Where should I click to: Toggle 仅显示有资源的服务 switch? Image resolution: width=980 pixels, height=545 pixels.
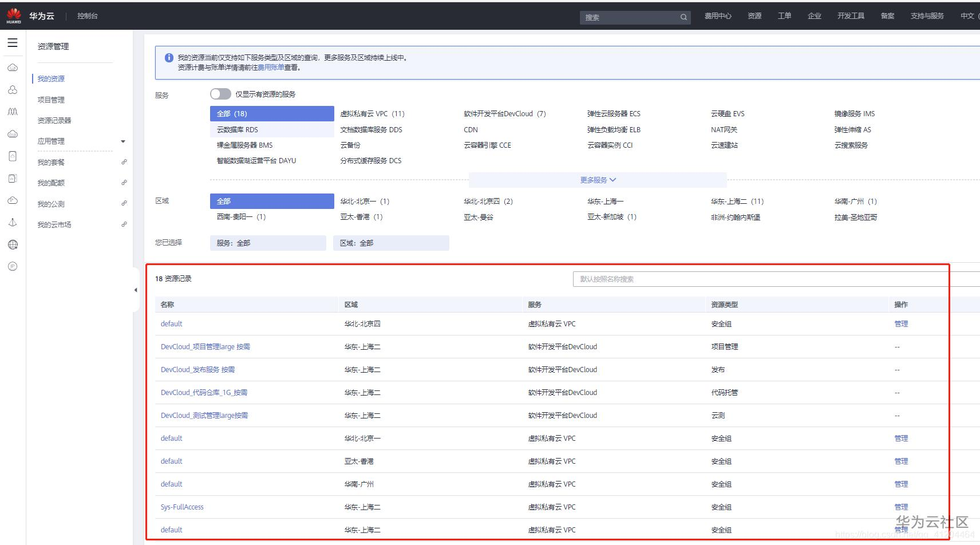click(x=220, y=94)
